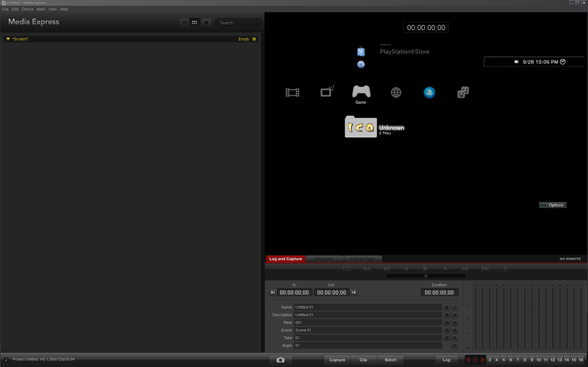Open the View menu
Viewport: 588px width, 367px height.
[x=53, y=9]
